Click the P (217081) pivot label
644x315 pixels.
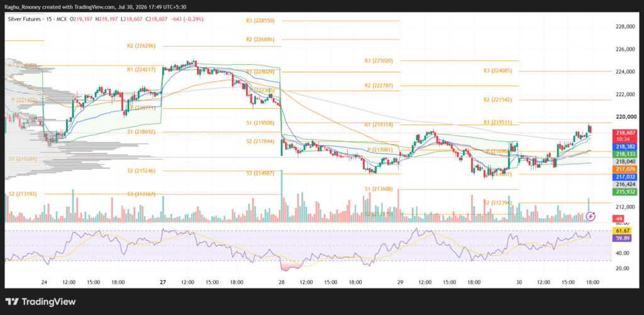[380, 150]
